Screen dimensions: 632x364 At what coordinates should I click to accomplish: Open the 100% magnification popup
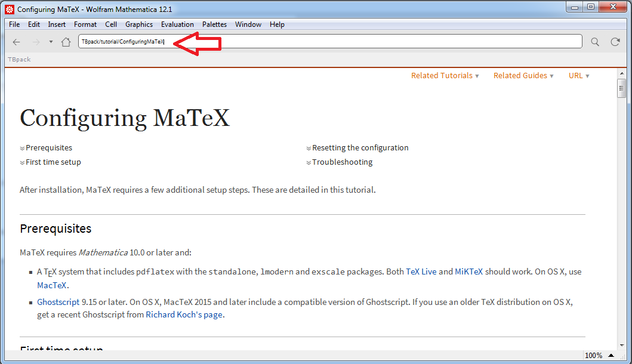point(599,356)
